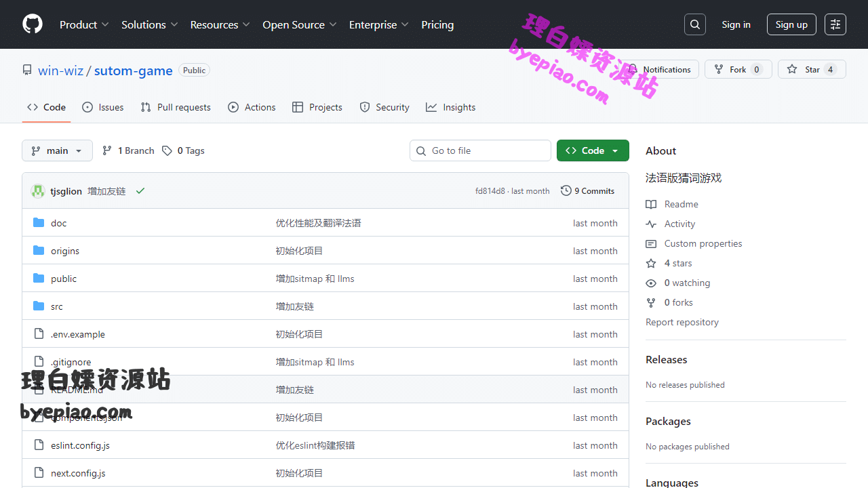Click the .env.example file icon

click(39, 334)
